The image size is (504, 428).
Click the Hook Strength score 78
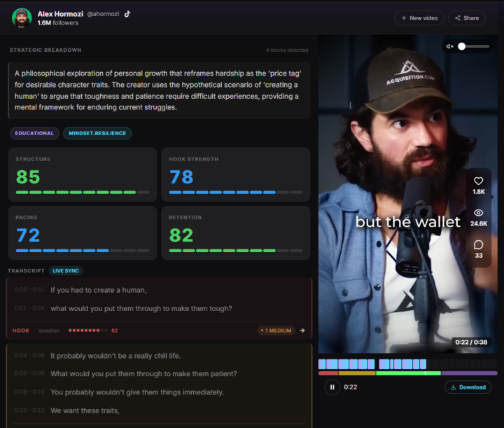(236, 174)
